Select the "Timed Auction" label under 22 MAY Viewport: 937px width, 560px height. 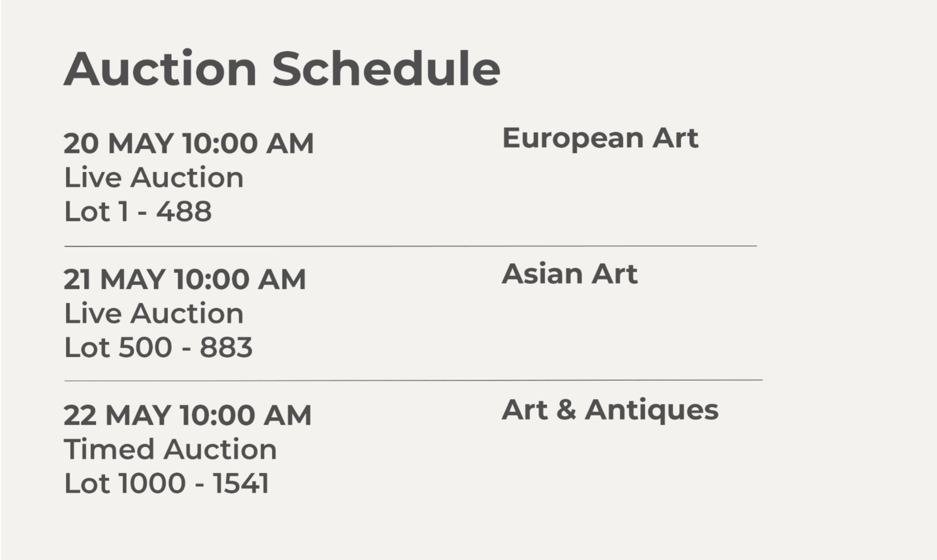170,449
